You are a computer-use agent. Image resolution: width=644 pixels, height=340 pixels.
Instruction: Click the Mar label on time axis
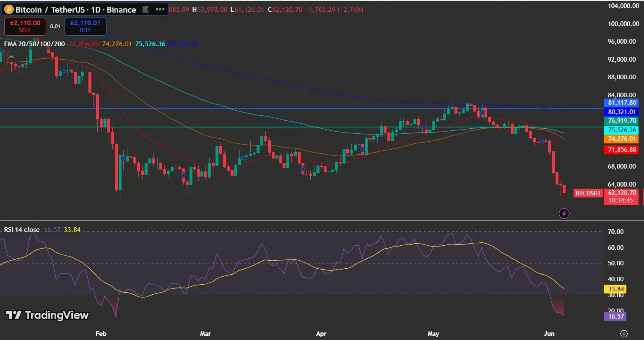[x=205, y=334]
